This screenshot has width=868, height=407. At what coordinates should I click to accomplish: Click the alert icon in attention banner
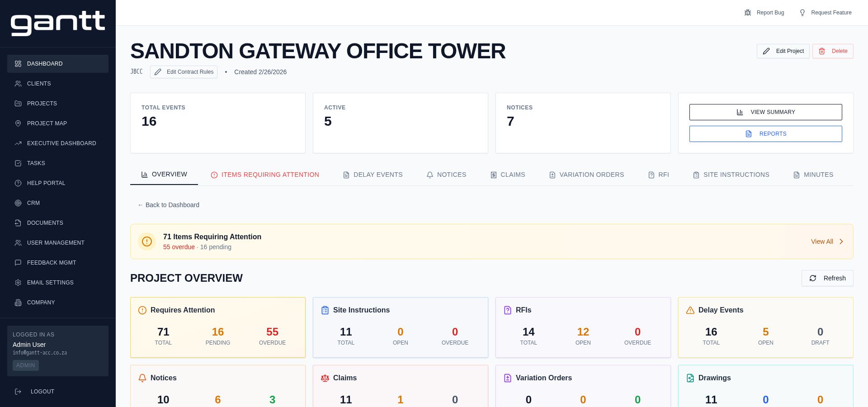click(147, 241)
